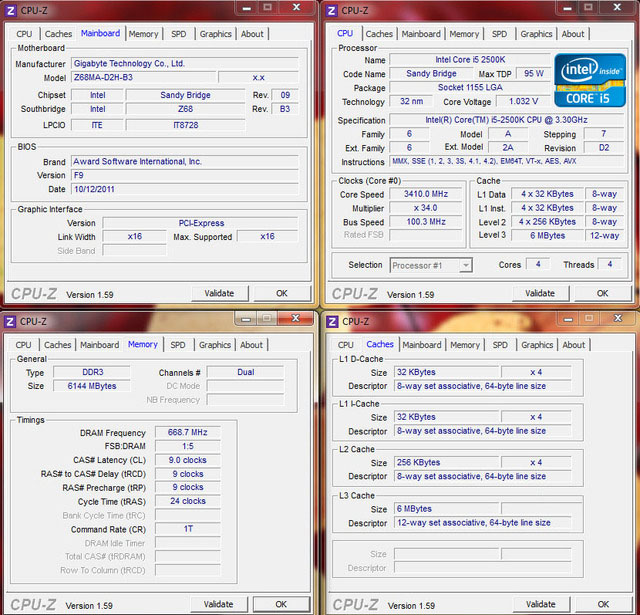Click Validate in the CPU window
Viewport: 640px width, 615px height.
coord(540,293)
